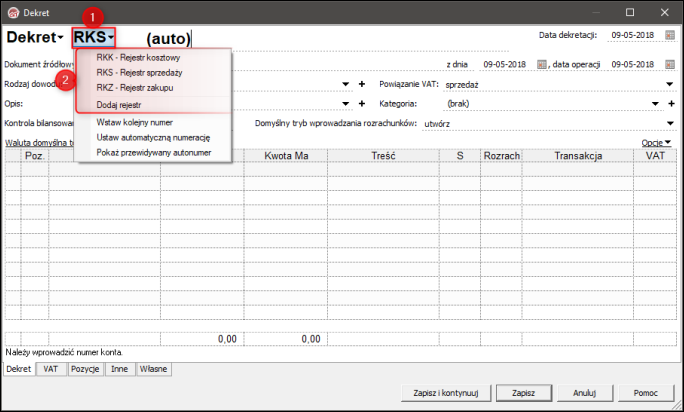Click the z dnia date field
This screenshot has height=412, width=684.
tap(505, 65)
